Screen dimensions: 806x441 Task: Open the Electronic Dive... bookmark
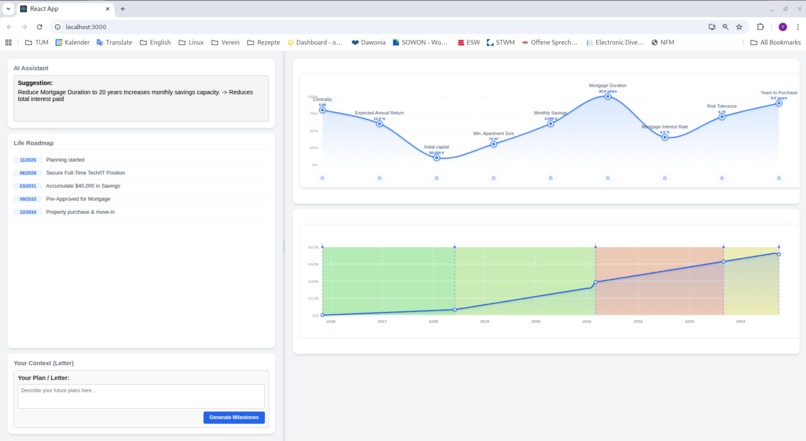click(615, 42)
